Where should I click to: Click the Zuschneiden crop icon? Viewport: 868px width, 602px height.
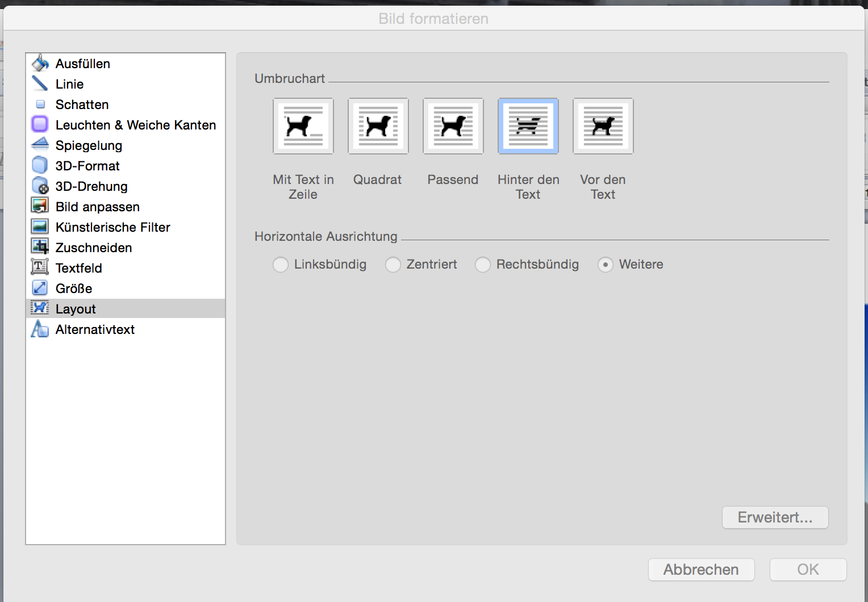pyautogui.click(x=40, y=247)
